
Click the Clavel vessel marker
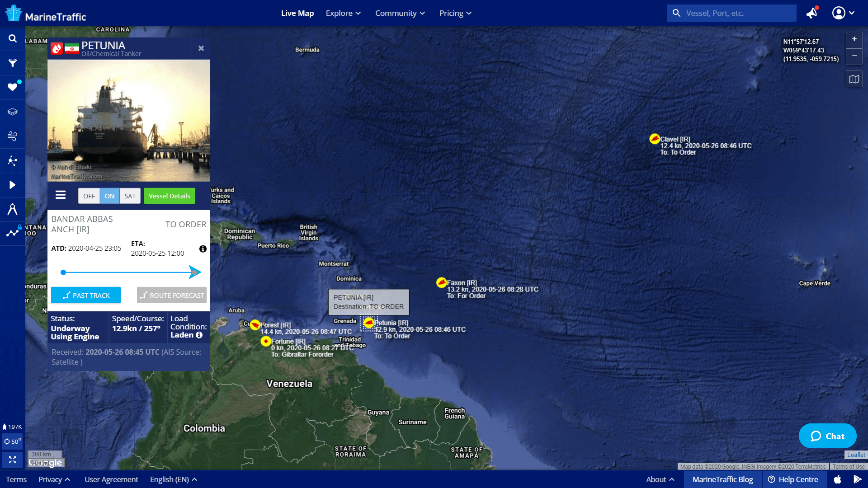pyautogui.click(x=655, y=139)
